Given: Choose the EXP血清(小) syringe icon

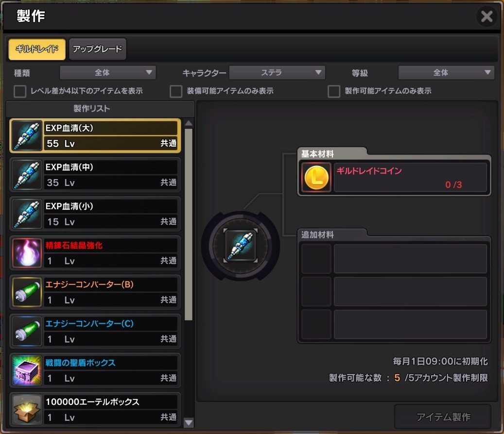Looking at the screenshot, I should click(x=27, y=214).
